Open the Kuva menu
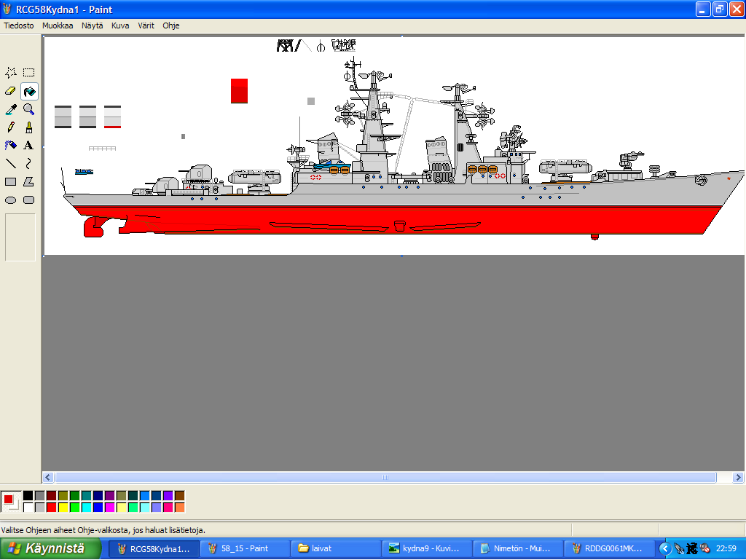The width and height of the screenshot is (746, 560). click(120, 25)
